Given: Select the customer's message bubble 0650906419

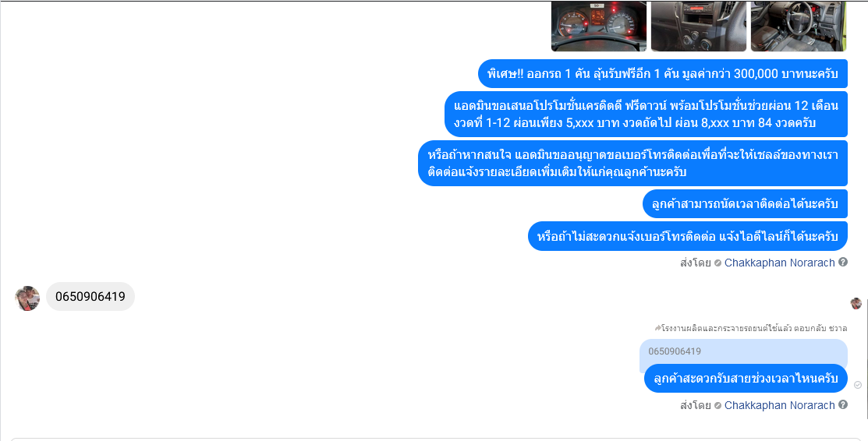Looking at the screenshot, I should pyautogui.click(x=90, y=297).
